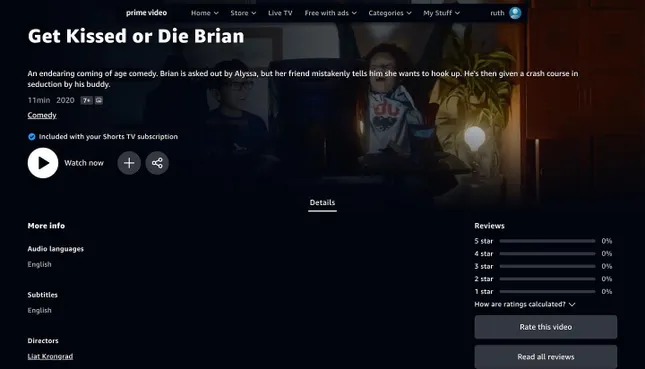The image size is (645, 369).
Task: Click Rate this video button
Action: pyautogui.click(x=545, y=327)
